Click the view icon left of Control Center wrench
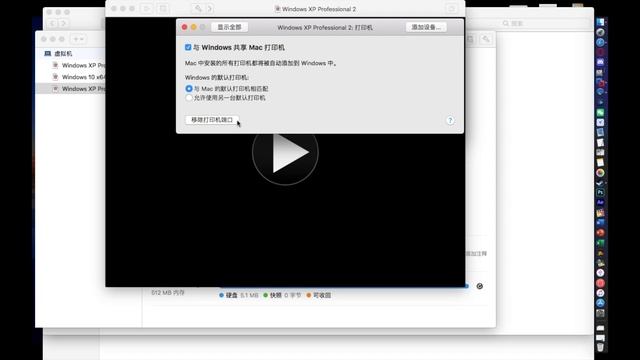The height and width of the screenshot is (360, 640). (470, 39)
